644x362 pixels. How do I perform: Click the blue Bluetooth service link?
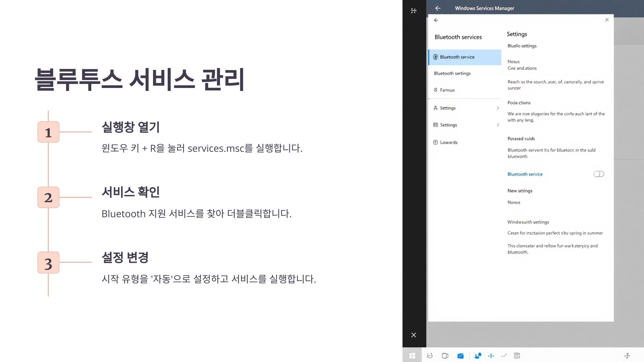coord(525,174)
